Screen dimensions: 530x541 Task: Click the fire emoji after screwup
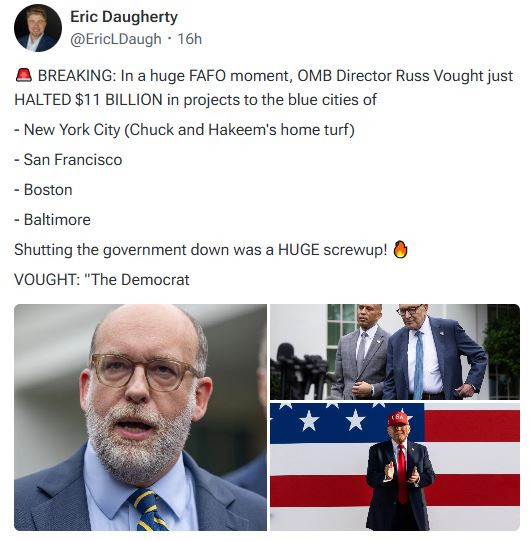[400, 249]
